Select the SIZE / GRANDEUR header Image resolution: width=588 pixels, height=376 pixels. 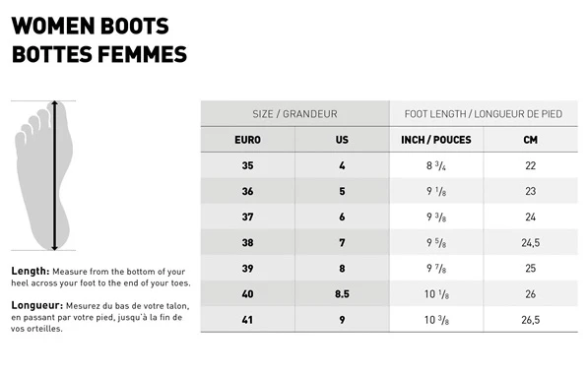pyautogui.click(x=294, y=114)
